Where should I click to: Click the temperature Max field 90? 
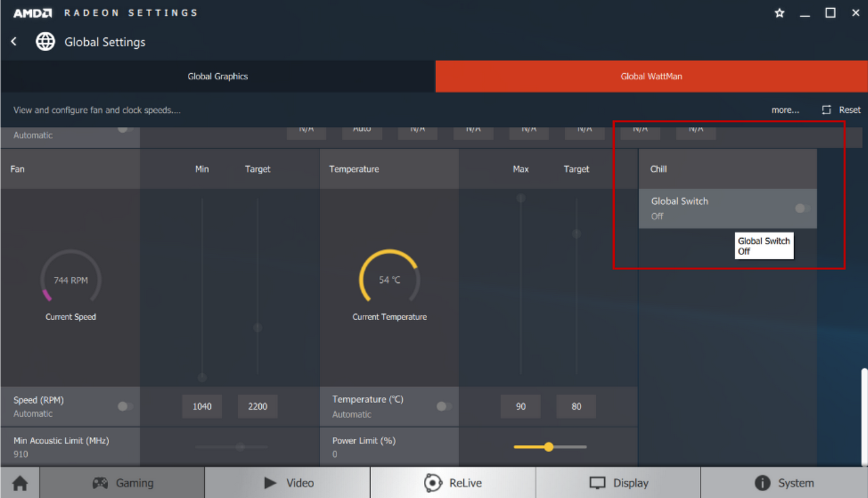click(521, 406)
